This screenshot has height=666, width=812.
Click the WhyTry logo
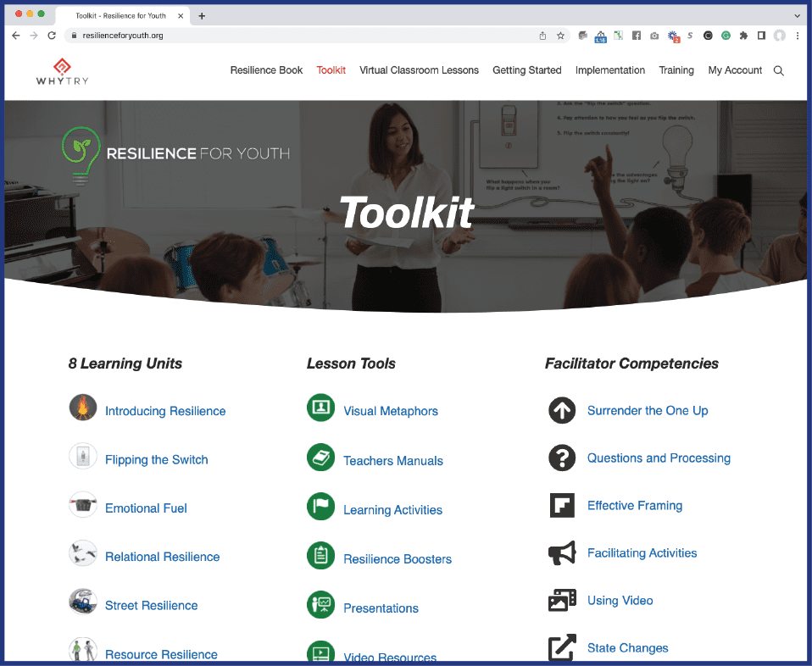62,71
